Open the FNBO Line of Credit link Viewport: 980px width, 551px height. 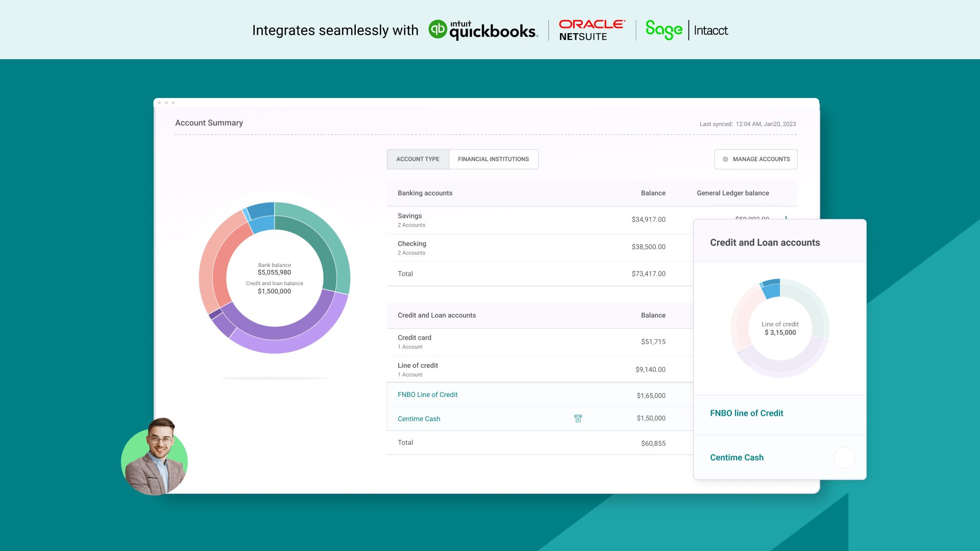click(x=427, y=395)
